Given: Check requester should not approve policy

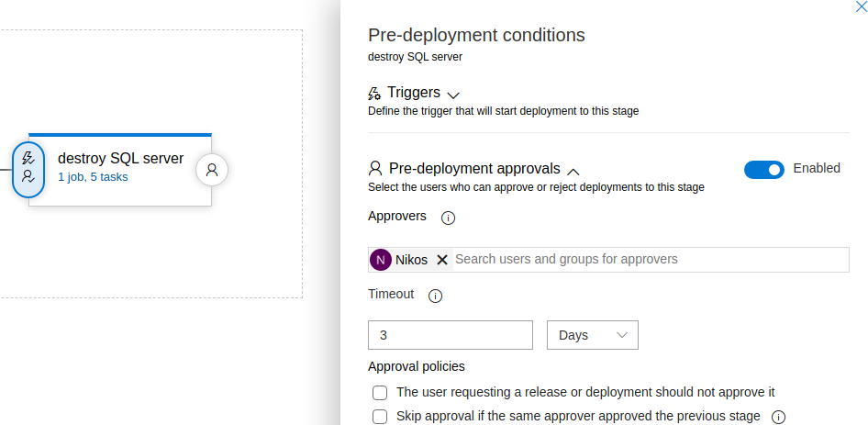Looking at the screenshot, I should [x=380, y=393].
